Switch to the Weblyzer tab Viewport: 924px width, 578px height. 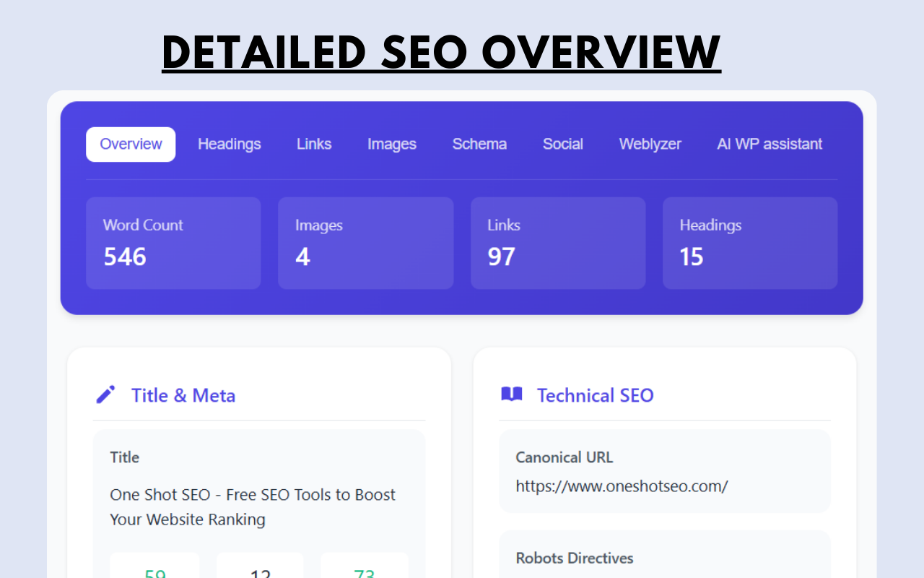point(650,144)
